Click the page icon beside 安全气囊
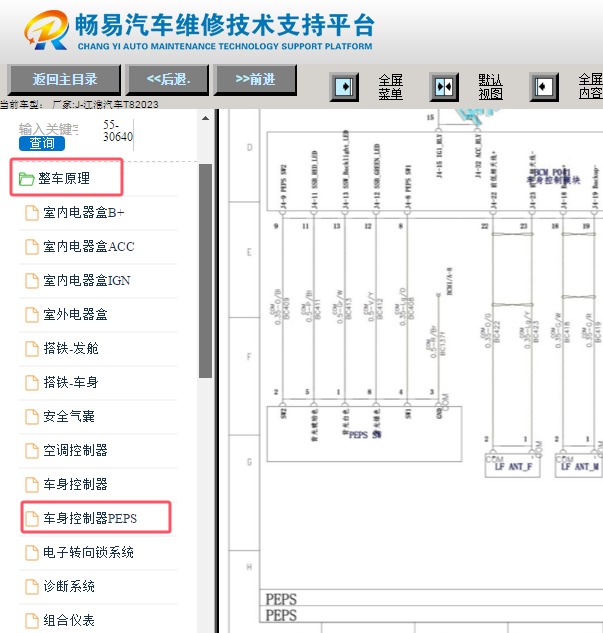 click(x=31, y=416)
